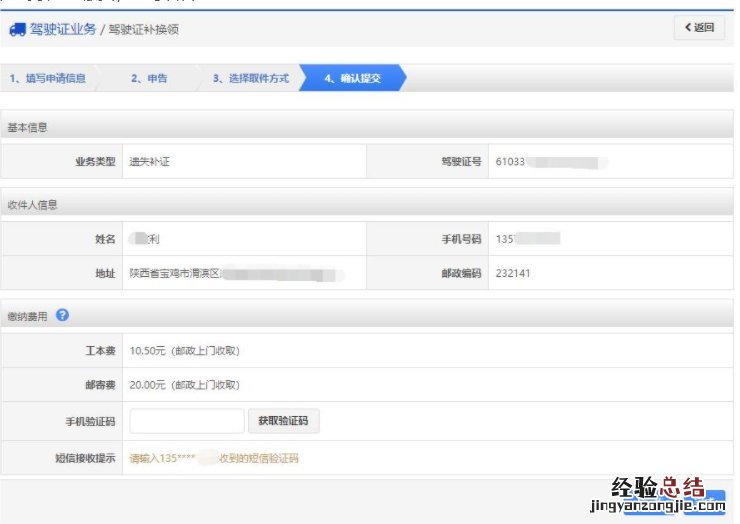Click the active step 4、确认提交

[x=355, y=78]
